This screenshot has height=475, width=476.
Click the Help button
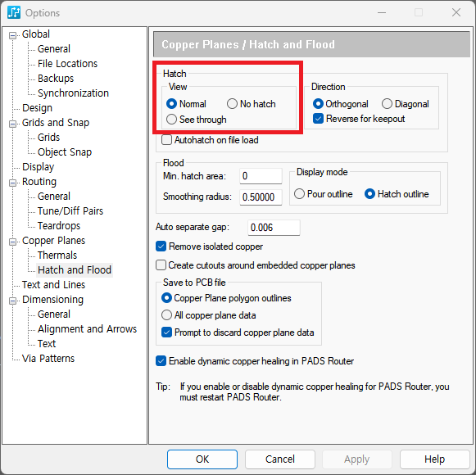coord(435,459)
